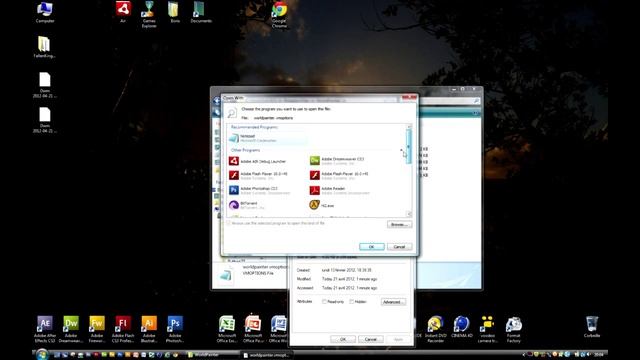Open the Windows Start menu orb
This screenshot has height=360, width=640.
coord(42,354)
